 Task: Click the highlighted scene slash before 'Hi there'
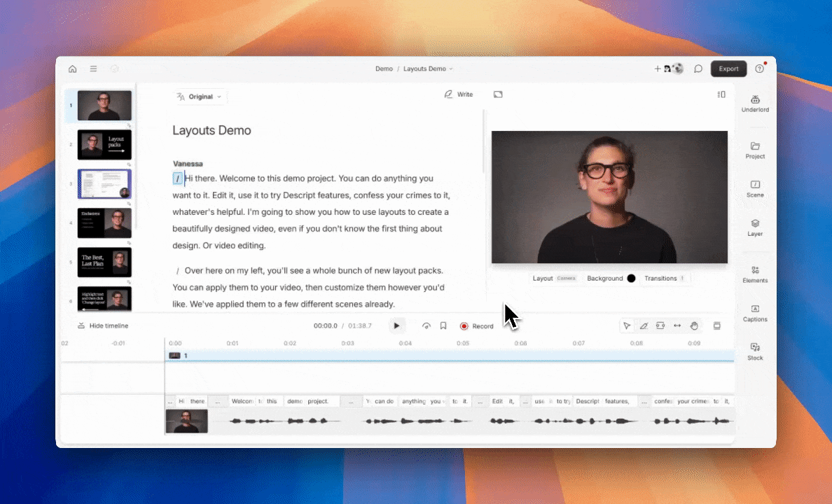point(178,178)
